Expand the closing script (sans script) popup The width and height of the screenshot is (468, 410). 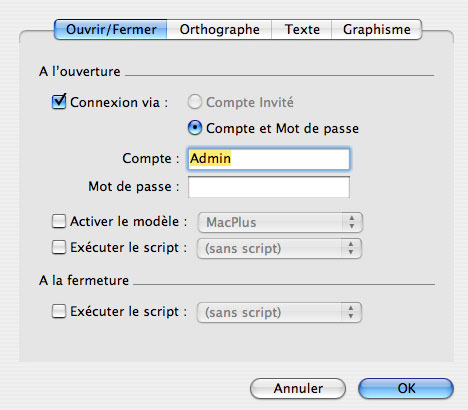tap(279, 312)
